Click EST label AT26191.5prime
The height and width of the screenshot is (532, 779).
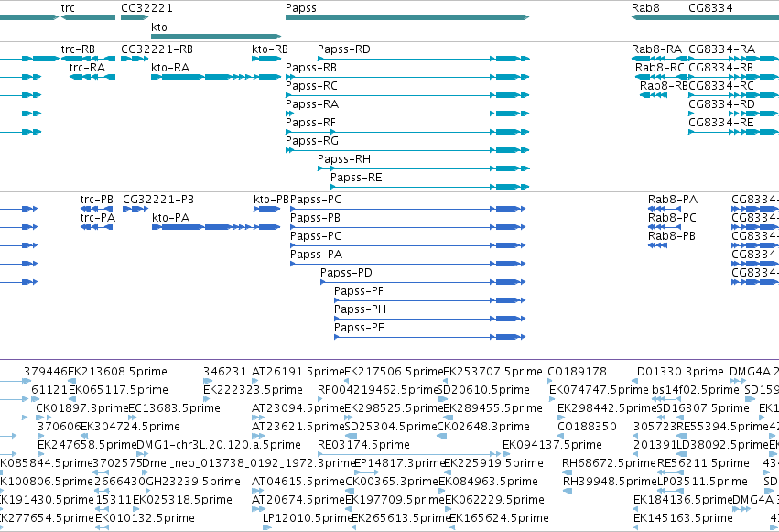pyautogui.click(x=298, y=372)
